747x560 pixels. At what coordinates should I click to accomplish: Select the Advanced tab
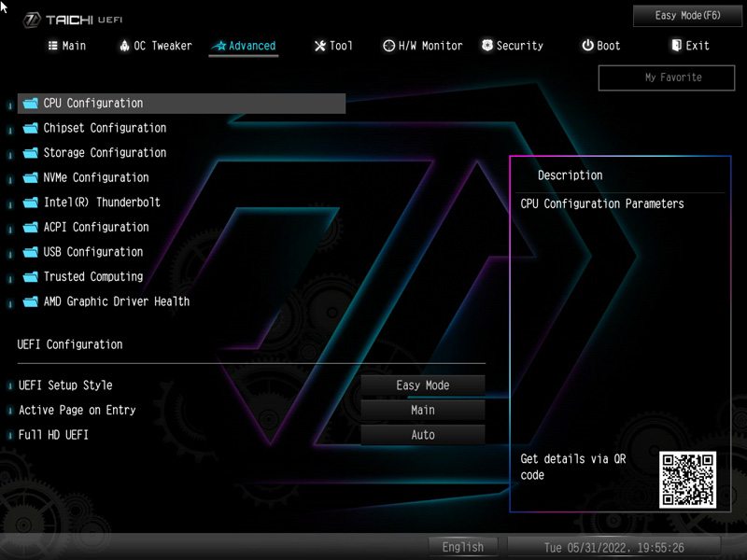point(244,46)
